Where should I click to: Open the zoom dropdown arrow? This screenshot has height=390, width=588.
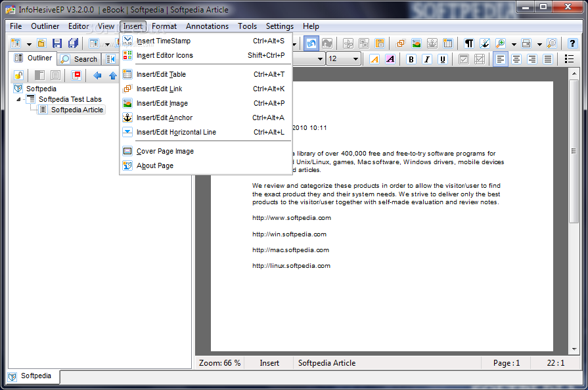click(514, 44)
